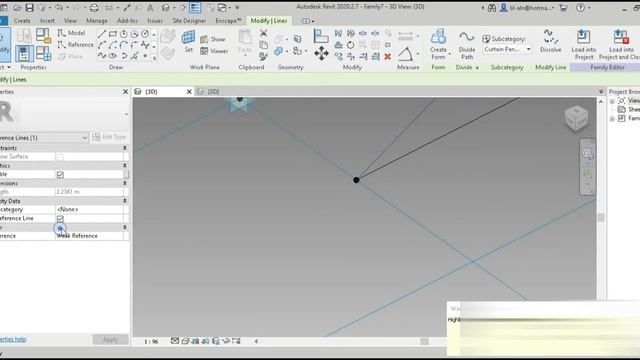Collapse the Identity Data section
The height and width of the screenshot is (360, 640).
[x=124, y=201]
